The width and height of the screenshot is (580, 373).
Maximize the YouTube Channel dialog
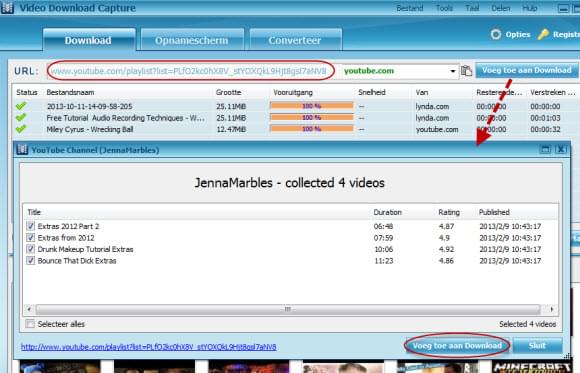coord(545,149)
